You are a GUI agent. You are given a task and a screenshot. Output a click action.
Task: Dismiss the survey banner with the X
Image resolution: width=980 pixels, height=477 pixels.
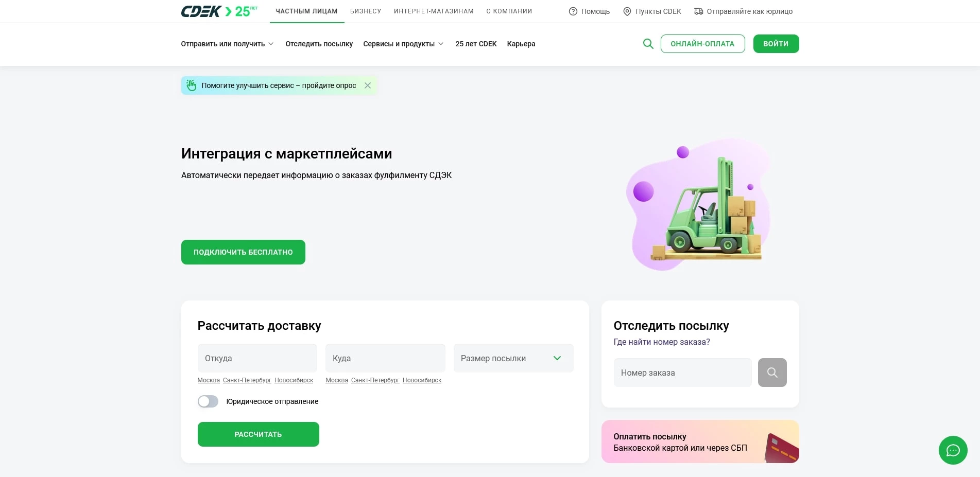(367, 85)
